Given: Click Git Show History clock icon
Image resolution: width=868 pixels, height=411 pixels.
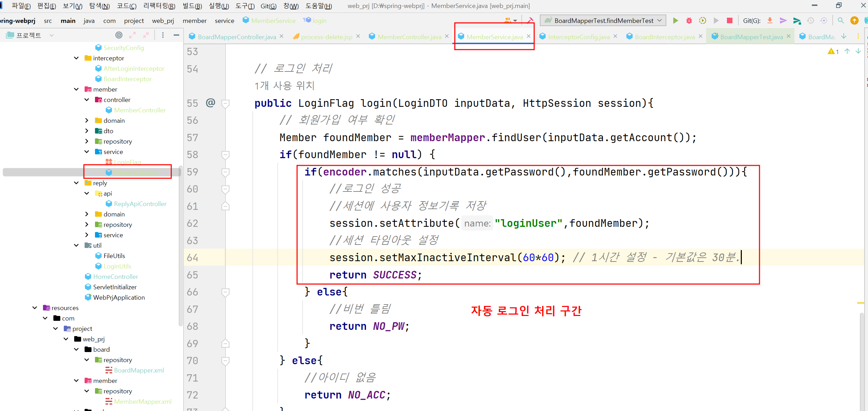Looking at the screenshot, I should pyautogui.click(x=810, y=20).
